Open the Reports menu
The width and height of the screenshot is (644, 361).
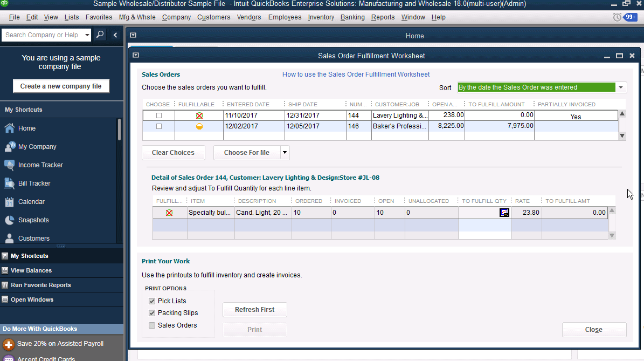coord(383,17)
